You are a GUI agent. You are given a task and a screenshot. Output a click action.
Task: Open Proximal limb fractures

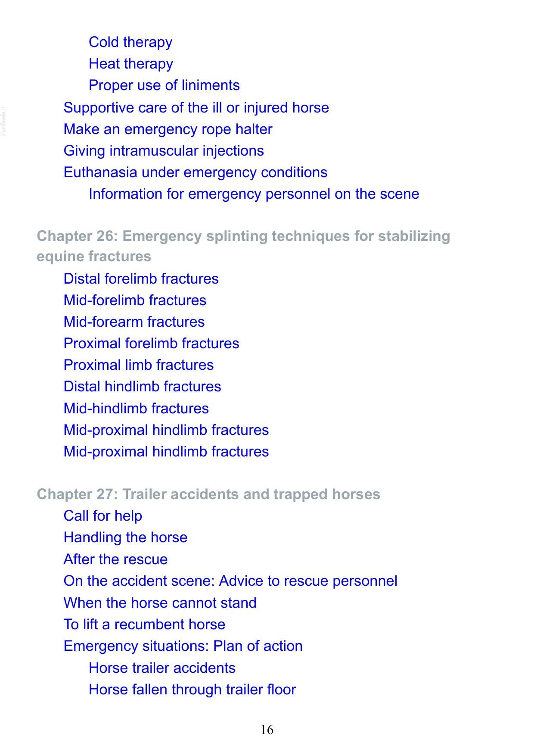[x=138, y=365]
